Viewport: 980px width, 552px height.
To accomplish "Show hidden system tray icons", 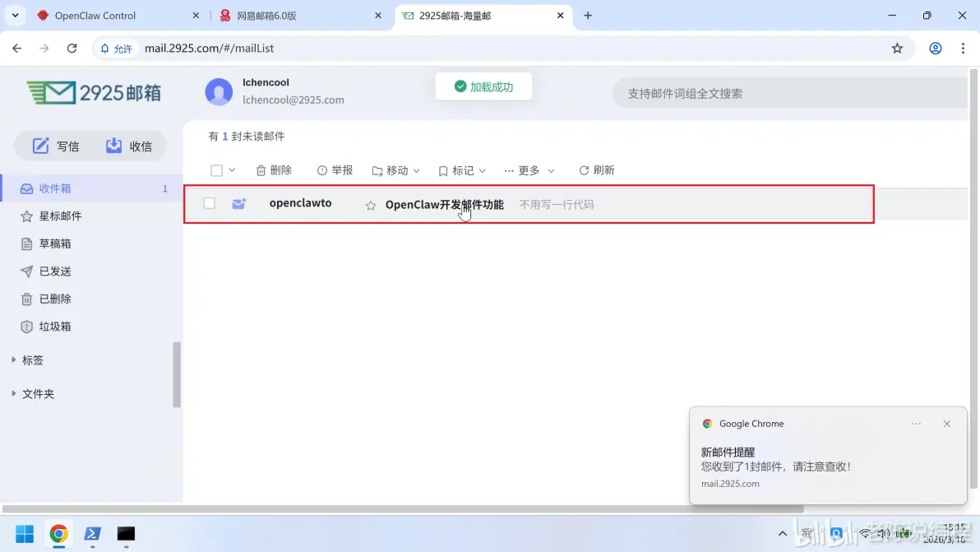I will (783, 534).
